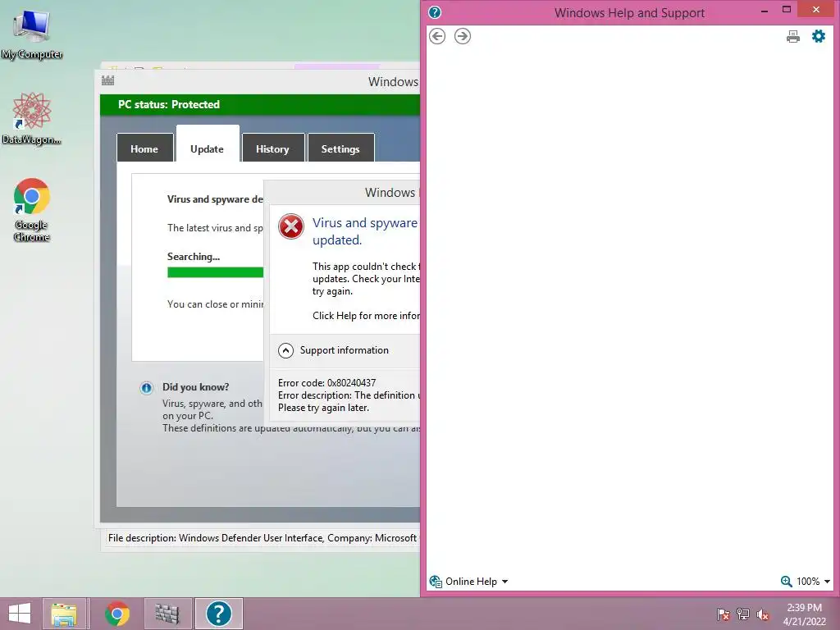Click the Windows Defender title bar icon
This screenshot has width=840, height=630.
[x=107, y=81]
